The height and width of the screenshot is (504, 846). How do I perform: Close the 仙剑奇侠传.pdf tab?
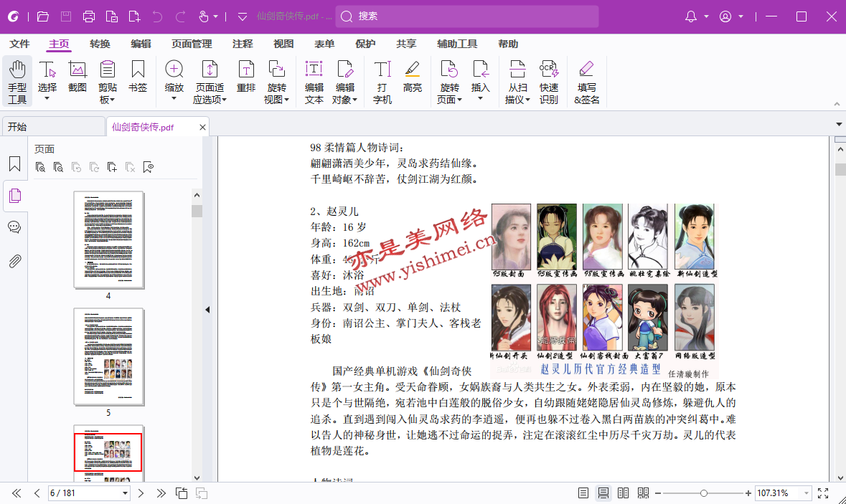click(202, 127)
